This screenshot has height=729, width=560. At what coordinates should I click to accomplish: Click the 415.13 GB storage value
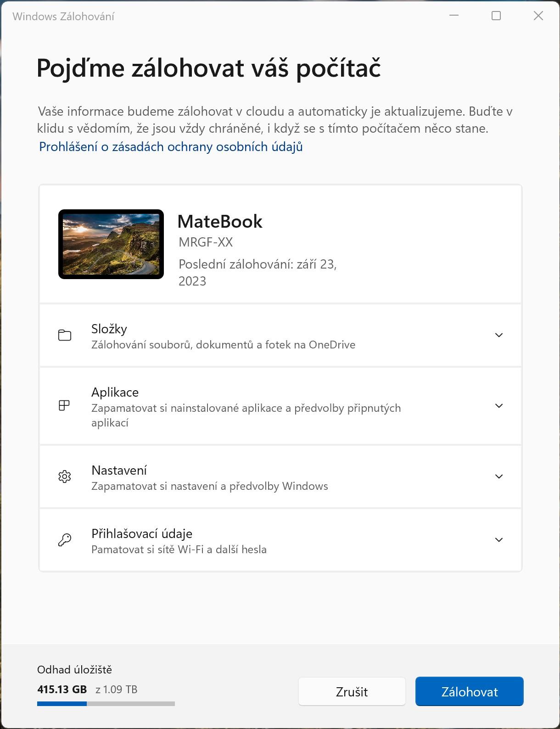pyautogui.click(x=62, y=689)
